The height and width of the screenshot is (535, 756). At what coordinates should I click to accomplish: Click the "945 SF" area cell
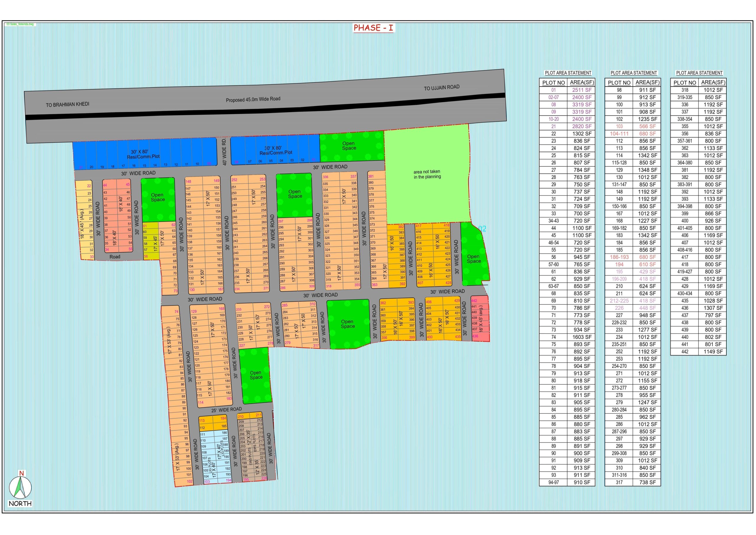[582, 257]
